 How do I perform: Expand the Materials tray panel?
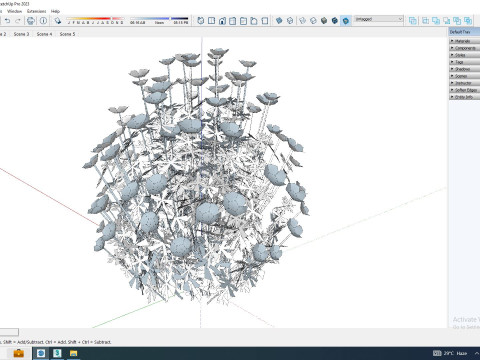[x=465, y=41]
